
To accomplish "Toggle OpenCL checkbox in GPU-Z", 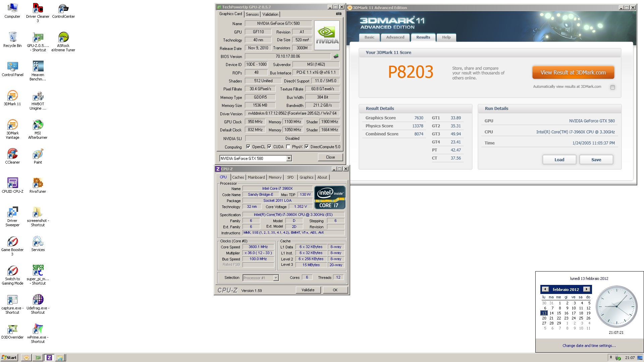I will point(248,146).
